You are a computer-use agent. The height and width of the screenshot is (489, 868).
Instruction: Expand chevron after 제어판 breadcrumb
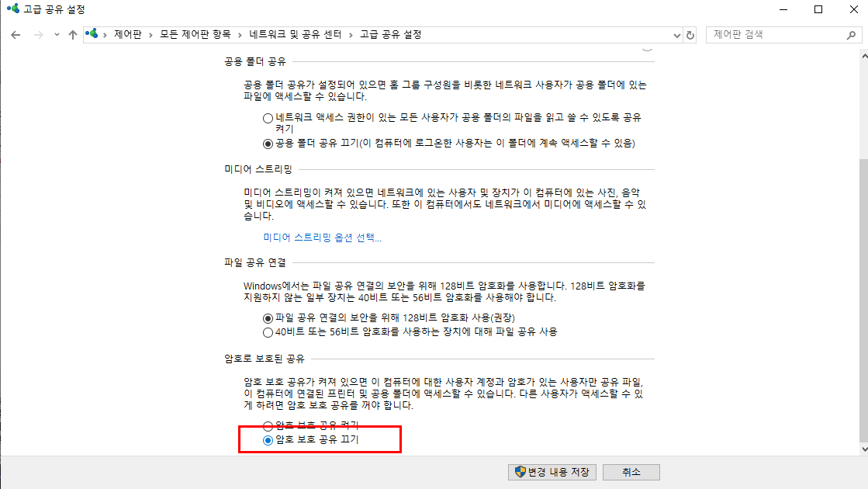[150, 35]
